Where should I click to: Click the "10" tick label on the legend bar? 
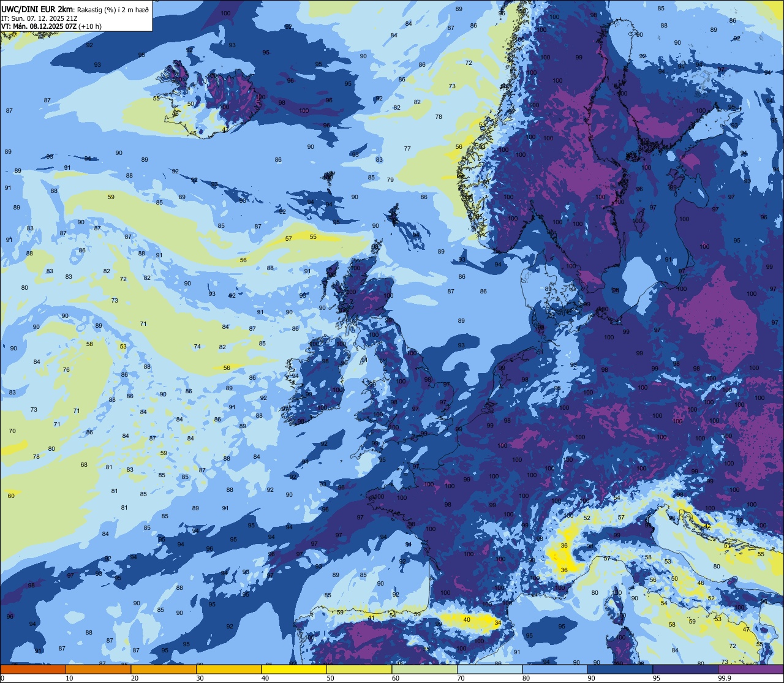[x=69, y=678]
